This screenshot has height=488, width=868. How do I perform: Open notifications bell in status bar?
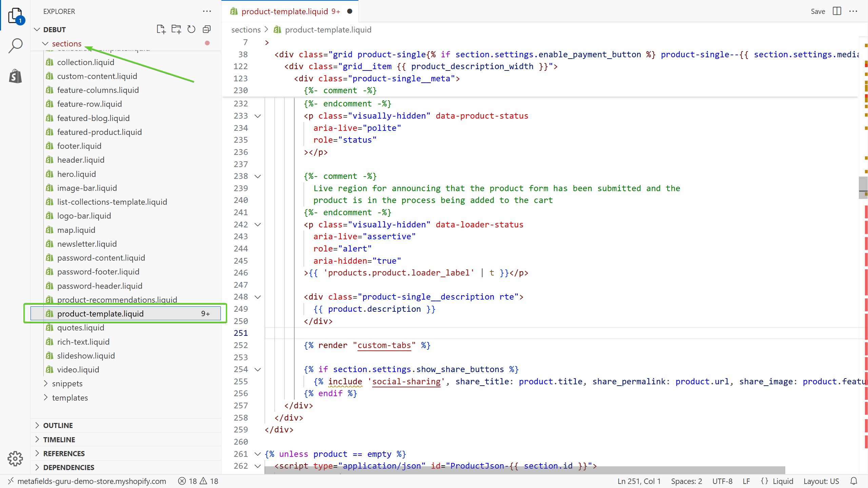[x=854, y=481]
